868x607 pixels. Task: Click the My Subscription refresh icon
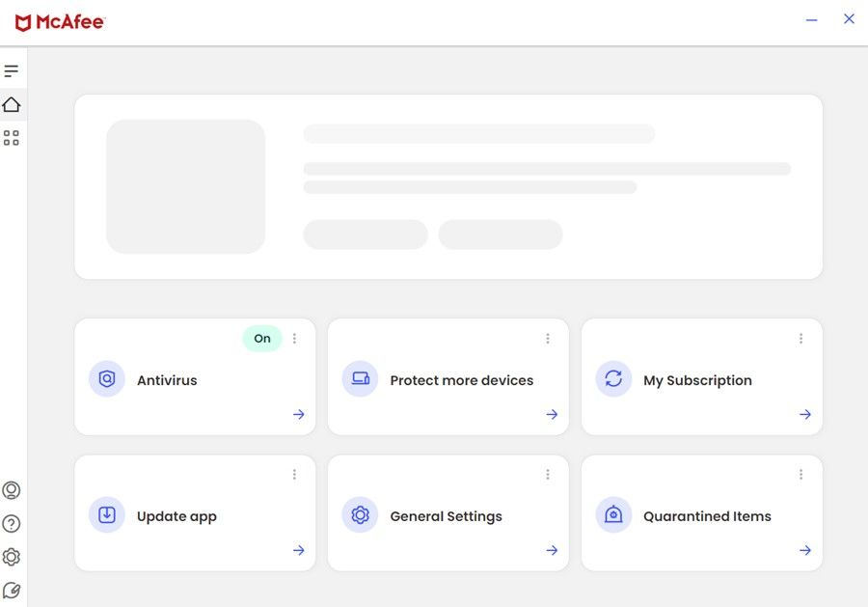pyautogui.click(x=613, y=379)
